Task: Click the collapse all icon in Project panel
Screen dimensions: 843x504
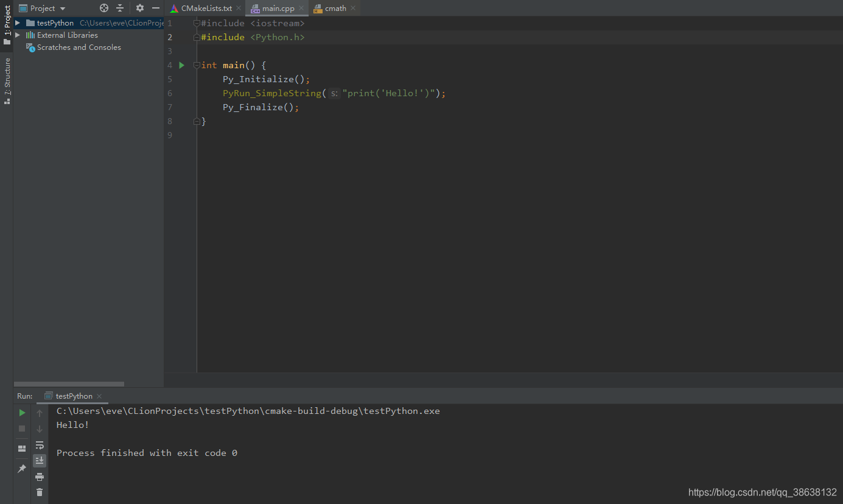Action: coord(120,8)
